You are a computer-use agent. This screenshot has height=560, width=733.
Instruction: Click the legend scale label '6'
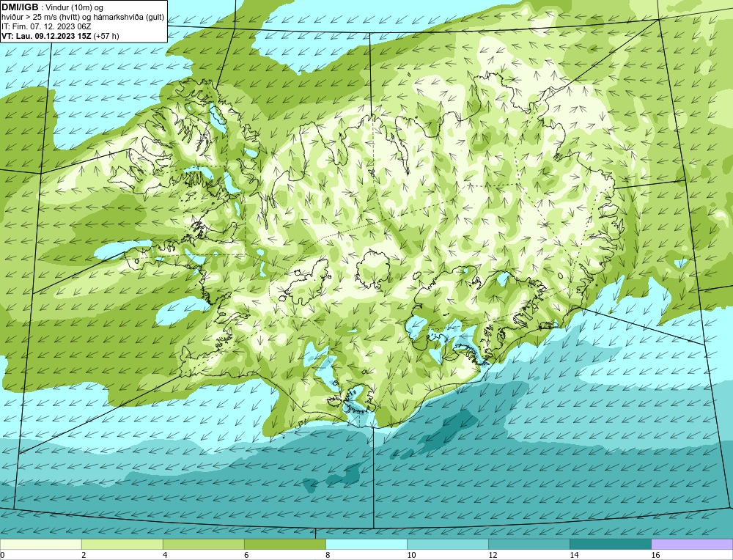point(246,555)
